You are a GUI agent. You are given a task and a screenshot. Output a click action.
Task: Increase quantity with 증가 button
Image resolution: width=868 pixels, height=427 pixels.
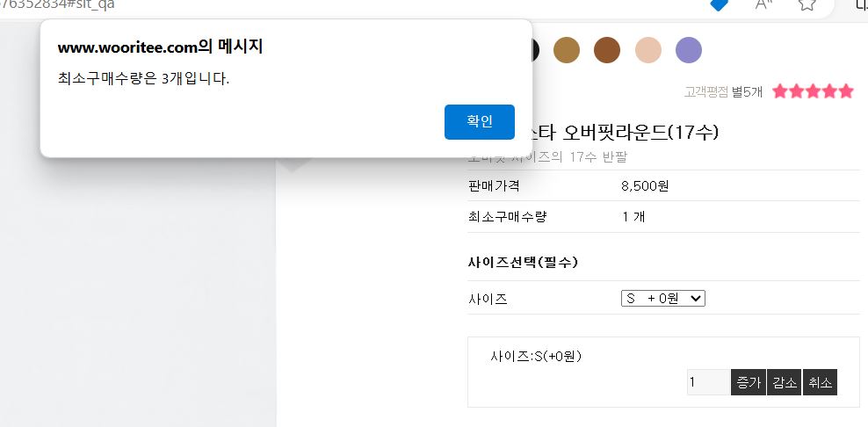tap(749, 382)
